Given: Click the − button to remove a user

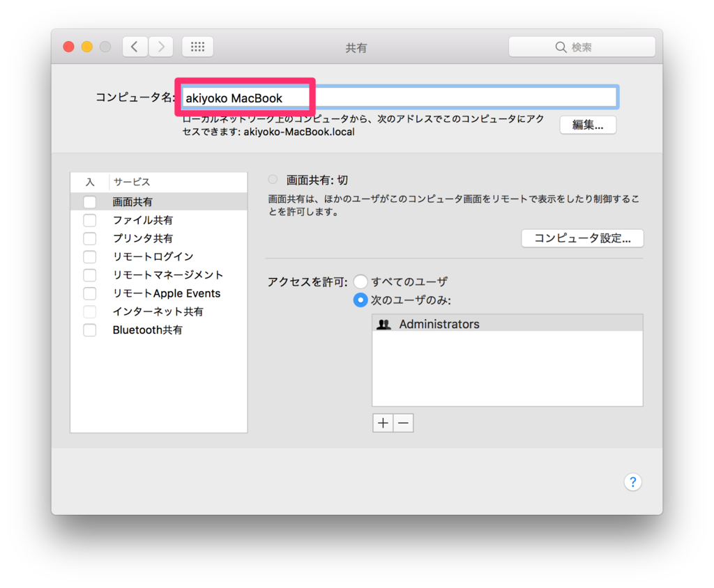Looking at the screenshot, I should [x=404, y=422].
